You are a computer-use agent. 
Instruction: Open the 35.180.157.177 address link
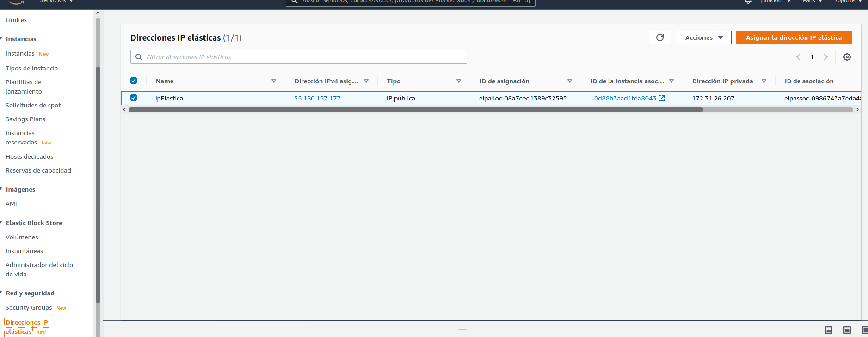click(317, 98)
